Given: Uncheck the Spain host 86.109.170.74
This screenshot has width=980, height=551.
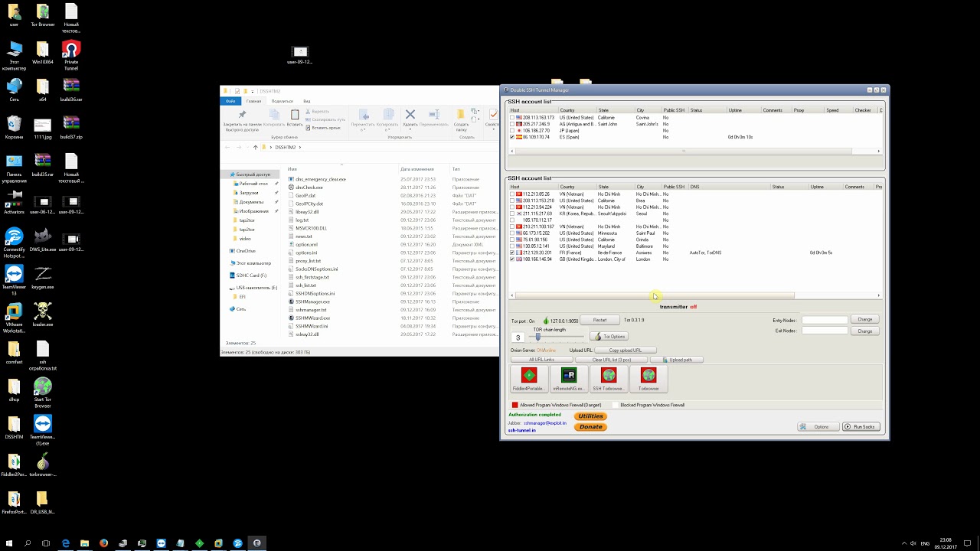Looking at the screenshot, I should pos(512,137).
